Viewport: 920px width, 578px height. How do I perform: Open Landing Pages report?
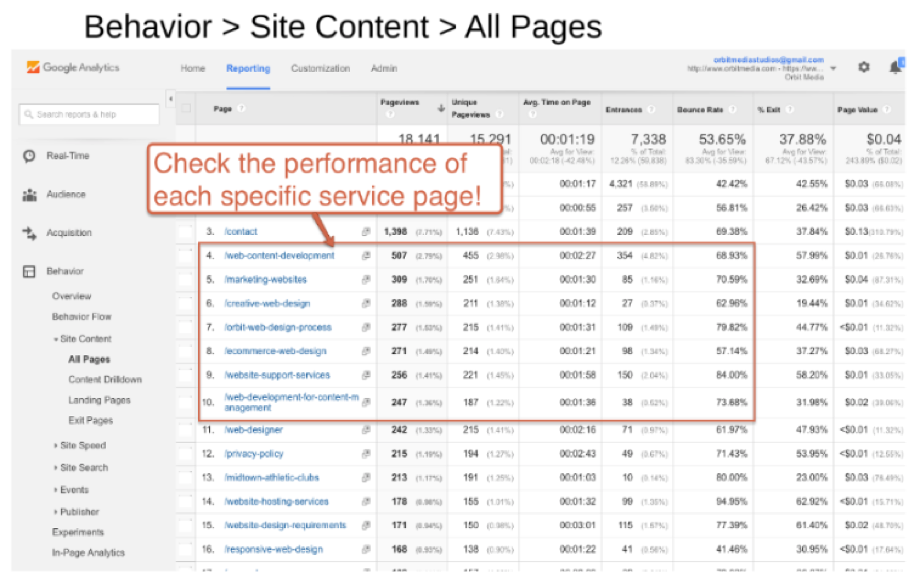point(99,400)
